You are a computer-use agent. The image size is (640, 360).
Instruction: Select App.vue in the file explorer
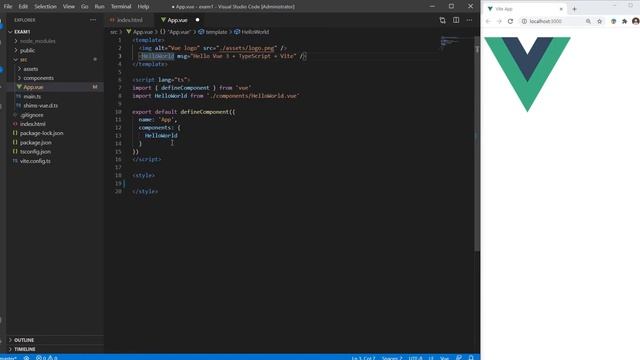click(x=55, y=87)
